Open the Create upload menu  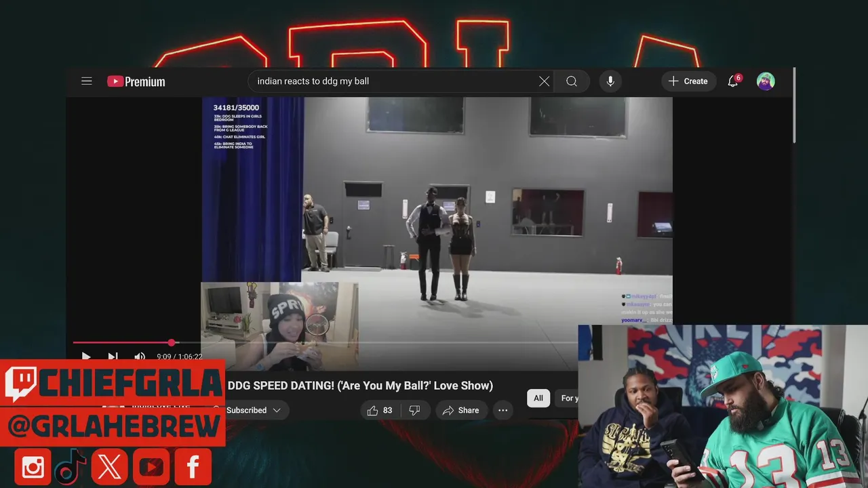(x=688, y=81)
